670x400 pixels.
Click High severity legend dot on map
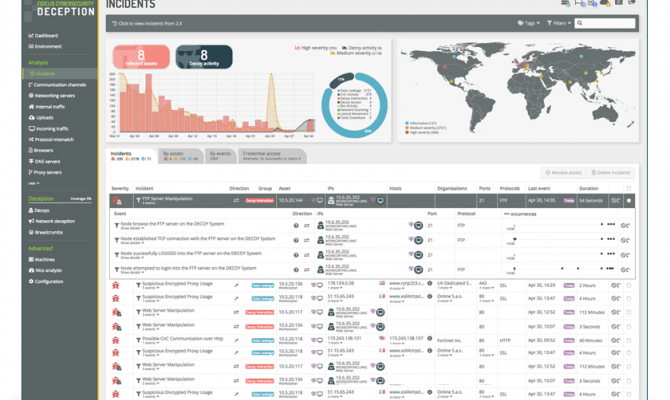coord(407,132)
